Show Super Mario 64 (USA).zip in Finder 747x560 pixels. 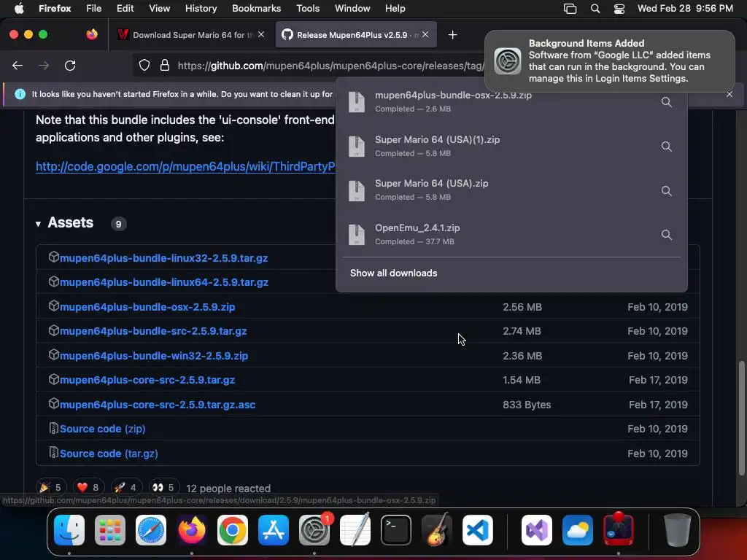click(x=667, y=190)
